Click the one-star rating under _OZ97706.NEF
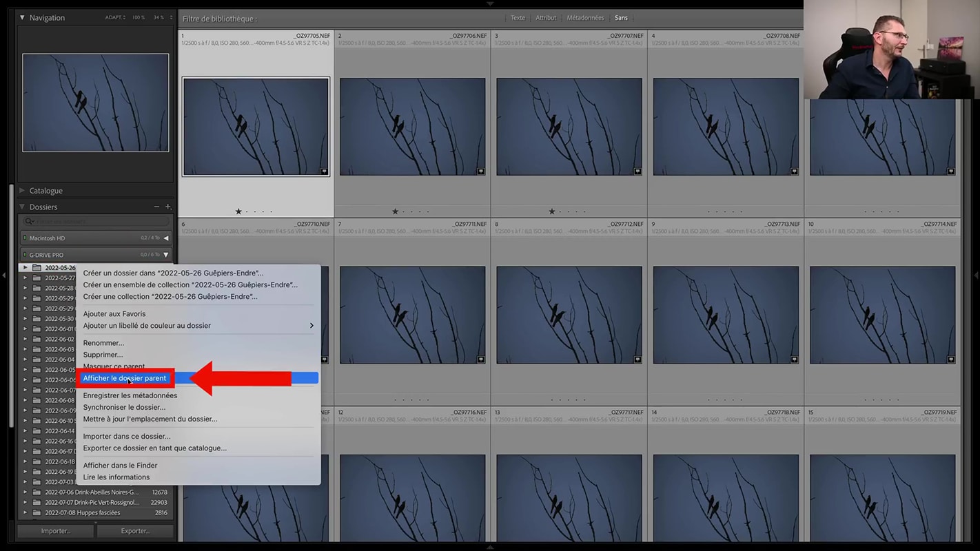980x551 pixels. coord(395,211)
